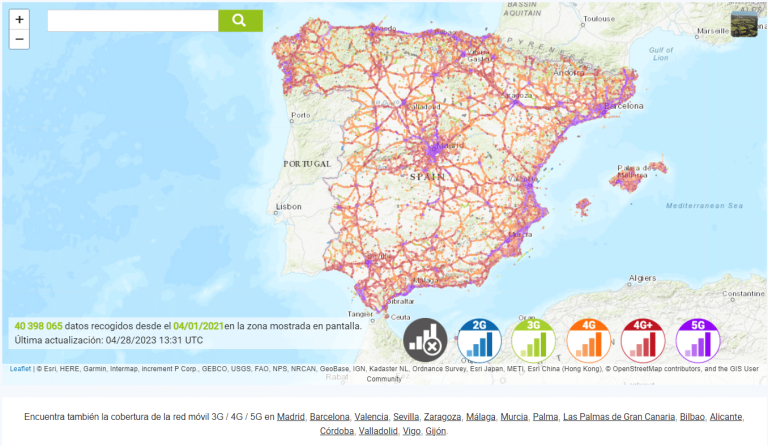Open Valladolid coverage link
Image resolution: width=768 pixels, height=446 pixels.
click(378, 431)
